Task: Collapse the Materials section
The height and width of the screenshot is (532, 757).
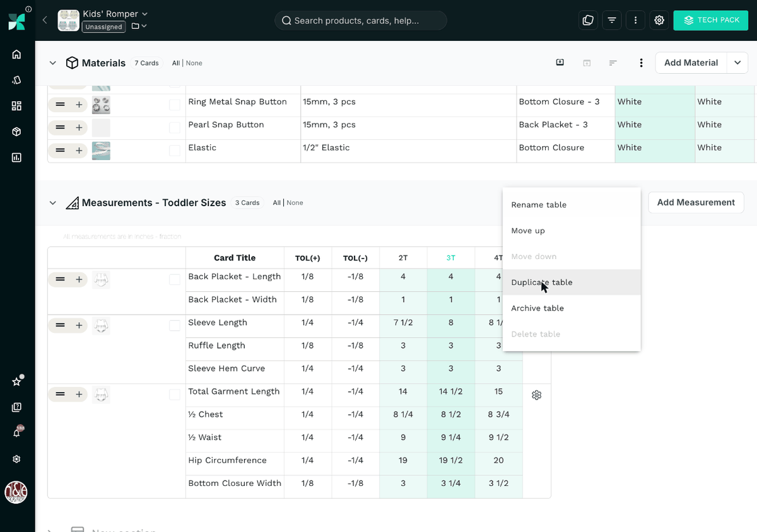Action: click(53, 63)
